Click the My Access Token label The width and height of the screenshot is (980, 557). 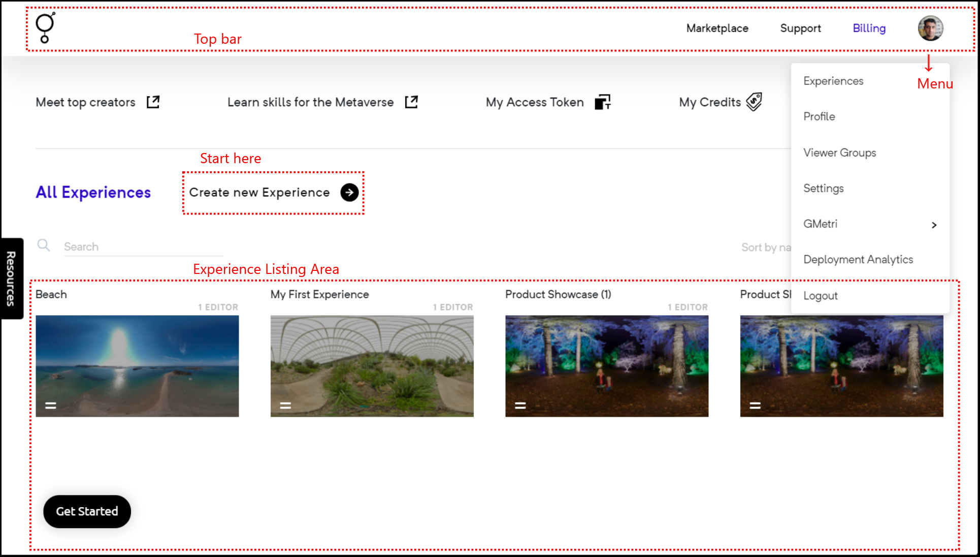click(535, 102)
